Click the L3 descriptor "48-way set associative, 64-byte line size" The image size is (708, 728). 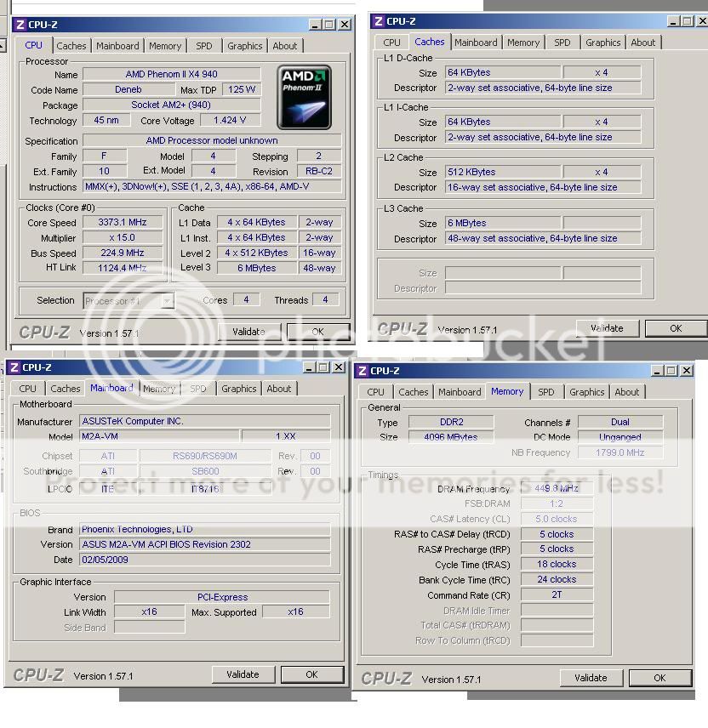pos(543,238)
